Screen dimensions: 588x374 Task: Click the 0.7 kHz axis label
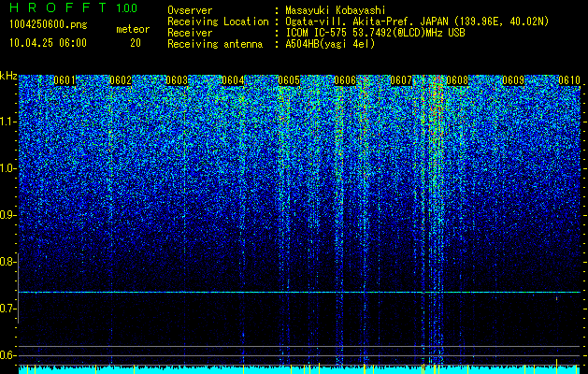click(x=7, y=309)
